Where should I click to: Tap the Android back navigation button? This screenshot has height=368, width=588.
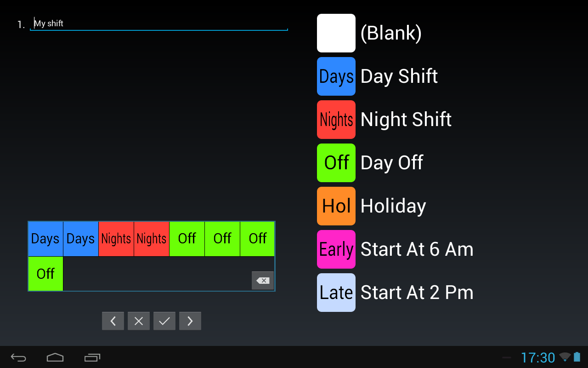[x=18, y=357]
